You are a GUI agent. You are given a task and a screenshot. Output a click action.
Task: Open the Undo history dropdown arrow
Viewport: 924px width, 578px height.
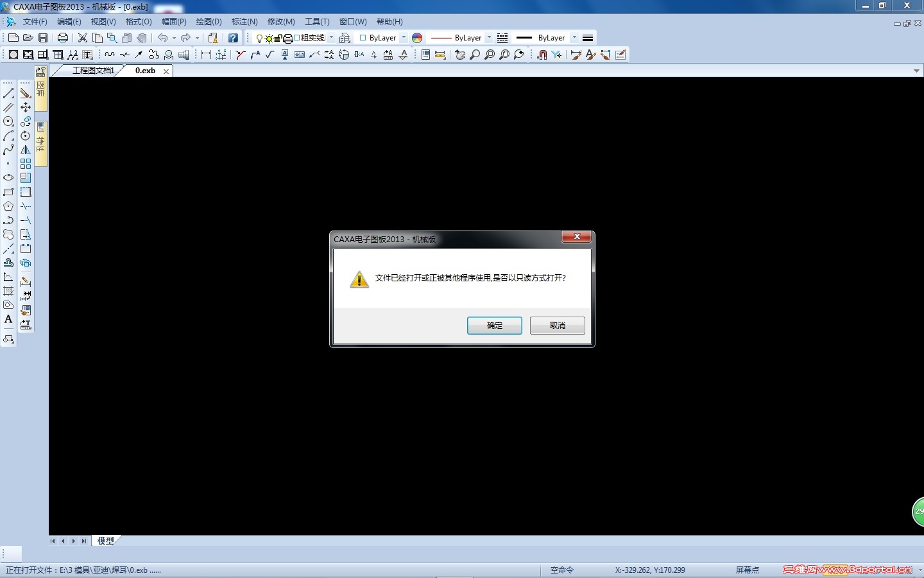click(174, 38)
